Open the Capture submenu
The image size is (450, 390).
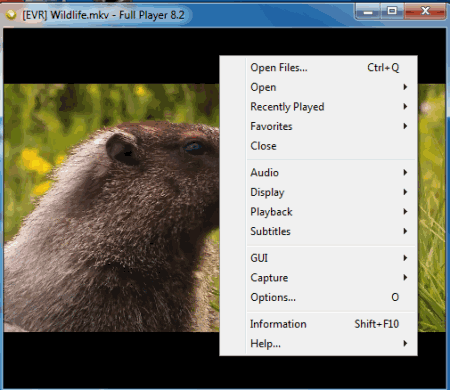[318, 278]
